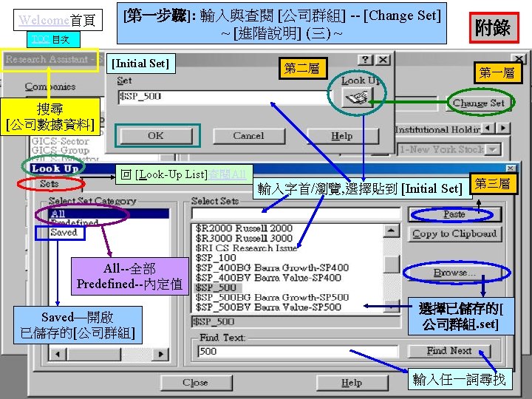Click Help at the bottom of Look Up

pyautogui.click(x=352, y=383)
